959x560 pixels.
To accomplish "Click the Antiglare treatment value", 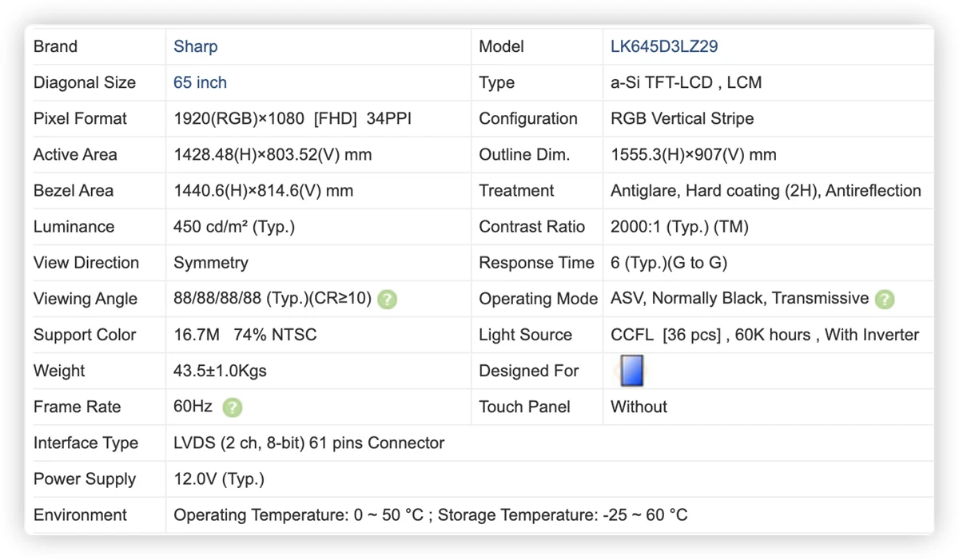I will tap(766, 190).
